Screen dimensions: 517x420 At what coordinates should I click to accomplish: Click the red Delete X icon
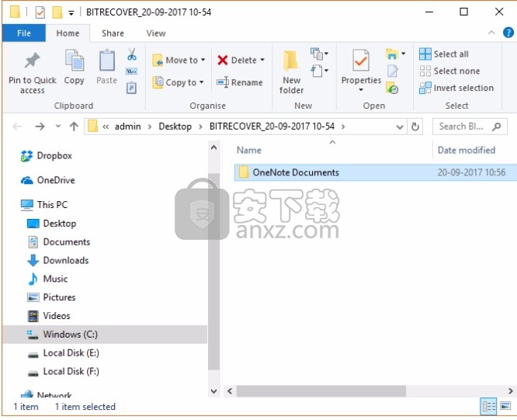[223, 61]
